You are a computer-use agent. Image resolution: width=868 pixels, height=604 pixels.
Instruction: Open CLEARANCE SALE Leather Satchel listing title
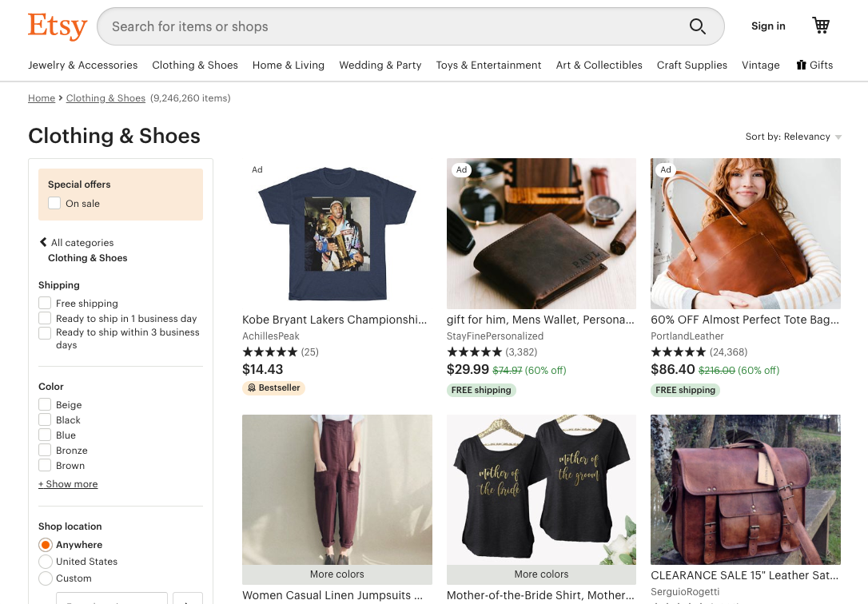pos(745,575)
